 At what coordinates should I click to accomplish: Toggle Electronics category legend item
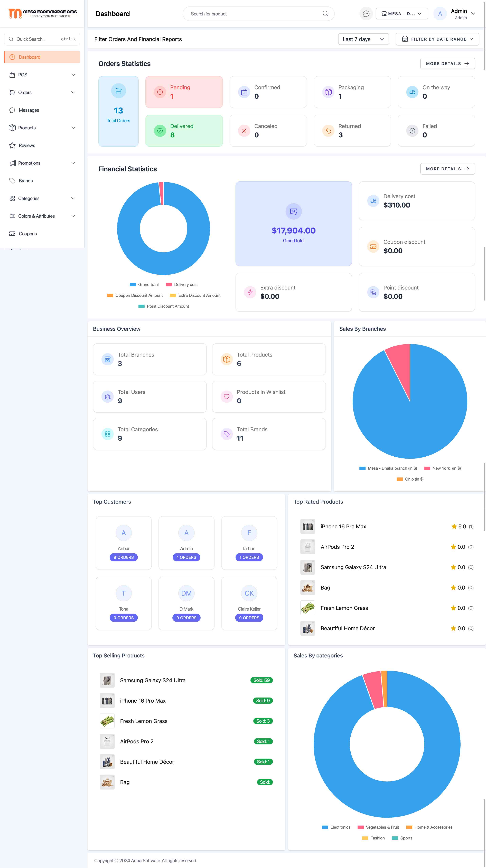coord(336,827)
